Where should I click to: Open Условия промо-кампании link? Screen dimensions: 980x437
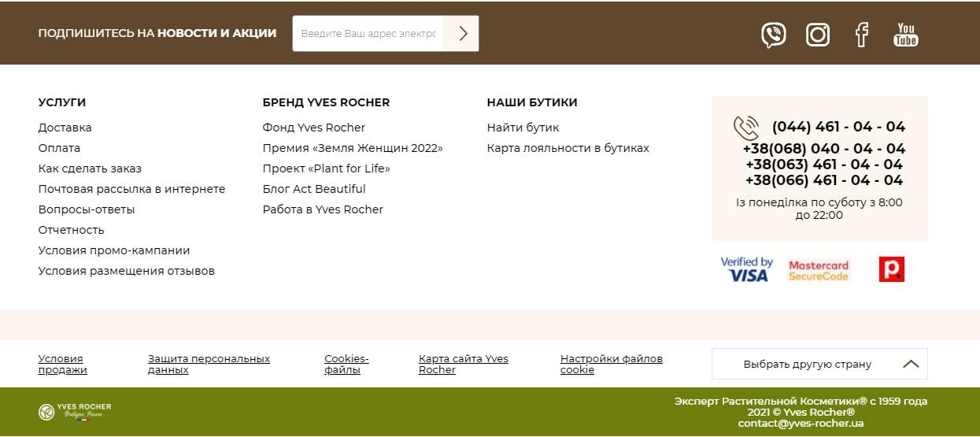114,250
